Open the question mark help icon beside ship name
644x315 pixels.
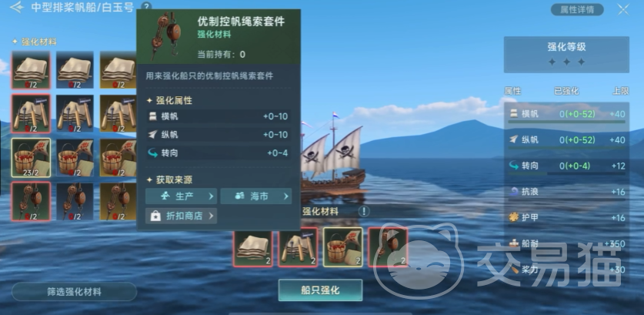(145, 7)
